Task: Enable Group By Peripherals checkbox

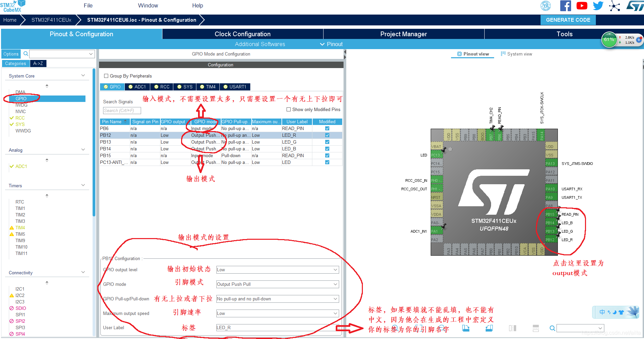Action: pyautogui.click(x=106, y=76)
